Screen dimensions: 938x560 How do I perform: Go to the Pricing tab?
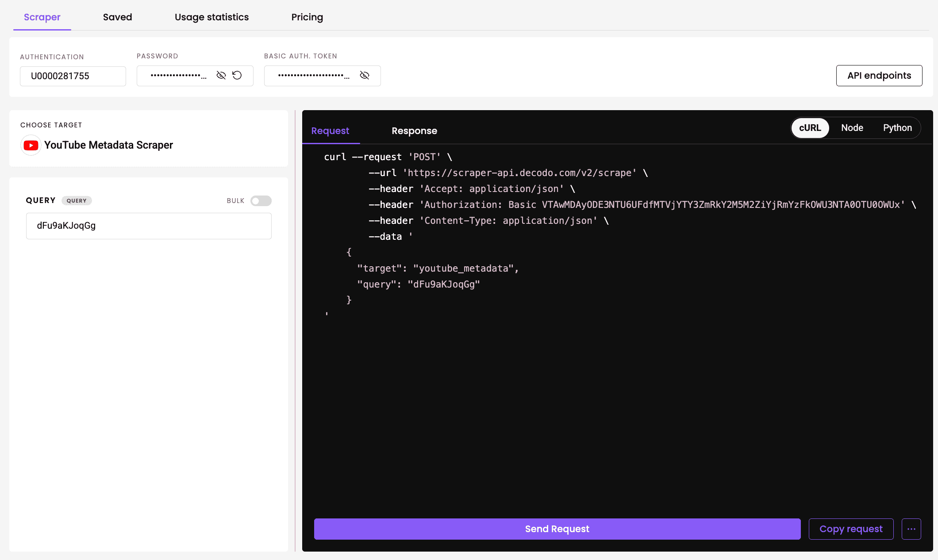point(307,17)
